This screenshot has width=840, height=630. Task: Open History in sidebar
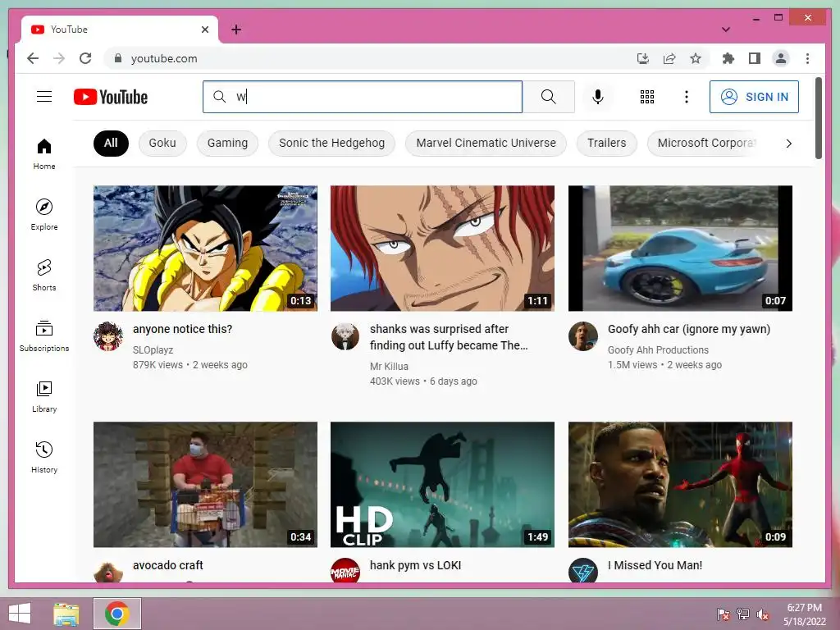point(44,457)
